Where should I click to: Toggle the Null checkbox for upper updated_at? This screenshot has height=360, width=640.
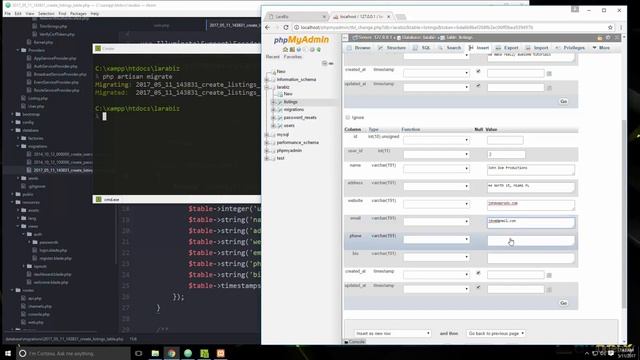[x=478, y=85]
